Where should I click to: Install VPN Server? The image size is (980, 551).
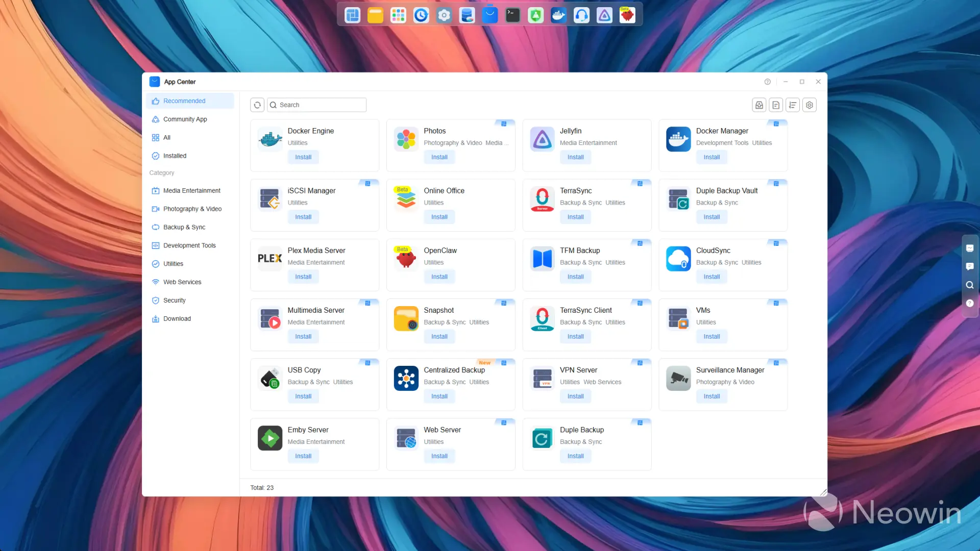point(575,396)
